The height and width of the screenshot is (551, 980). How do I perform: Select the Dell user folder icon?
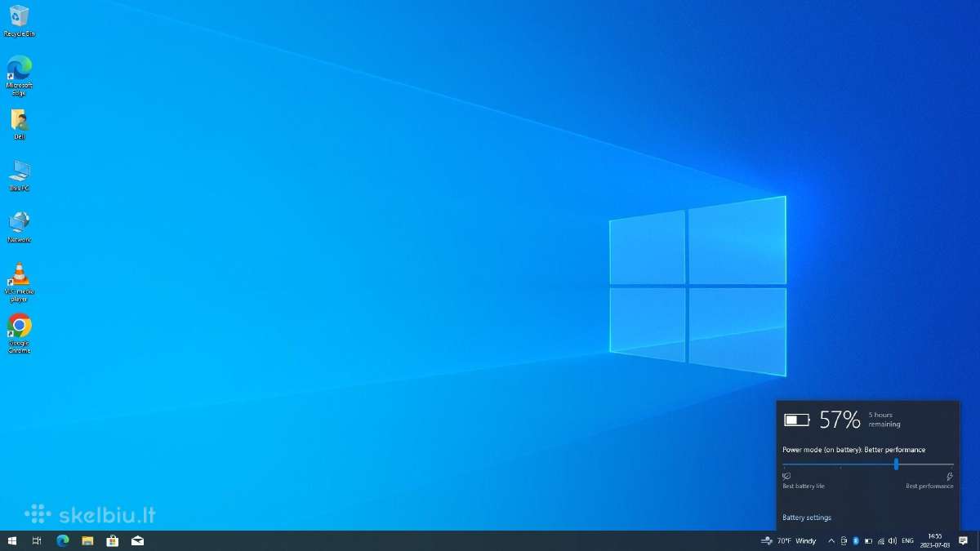[x=19, y=125]
